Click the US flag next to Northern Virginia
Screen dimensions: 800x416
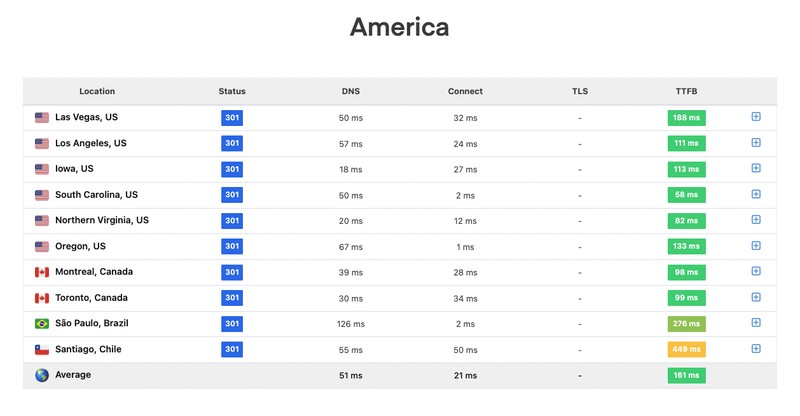42,221
